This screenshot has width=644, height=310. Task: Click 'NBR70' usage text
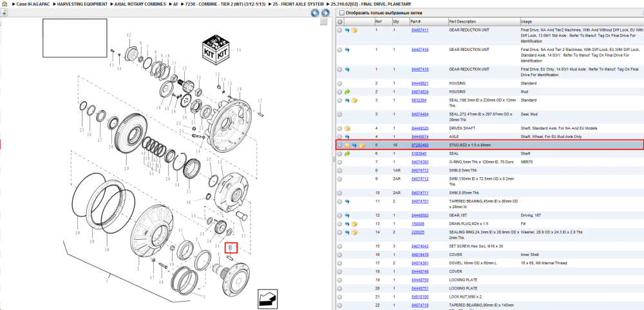pyautogui.click(x=527, y=162)
